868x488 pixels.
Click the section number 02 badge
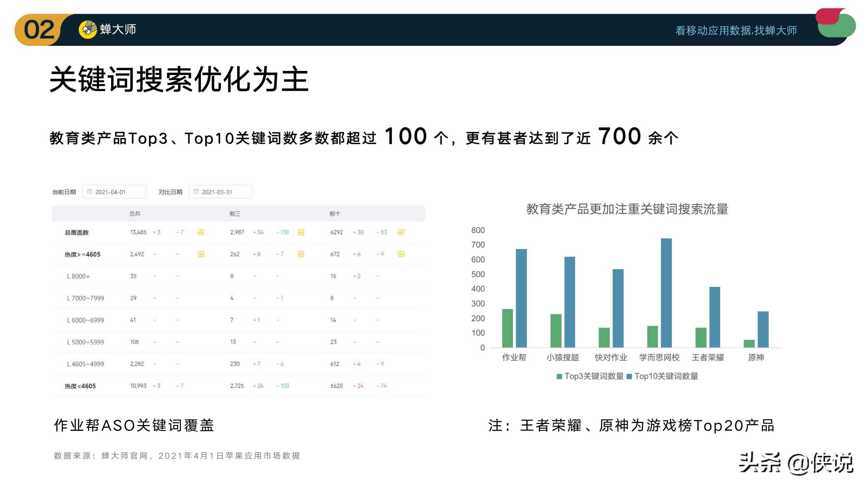[x=39, y=30]
